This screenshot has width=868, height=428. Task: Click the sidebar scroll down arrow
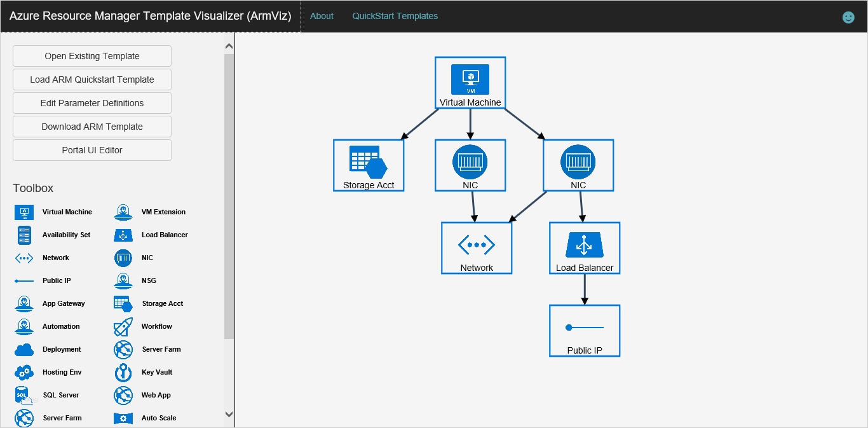[229, 414]
